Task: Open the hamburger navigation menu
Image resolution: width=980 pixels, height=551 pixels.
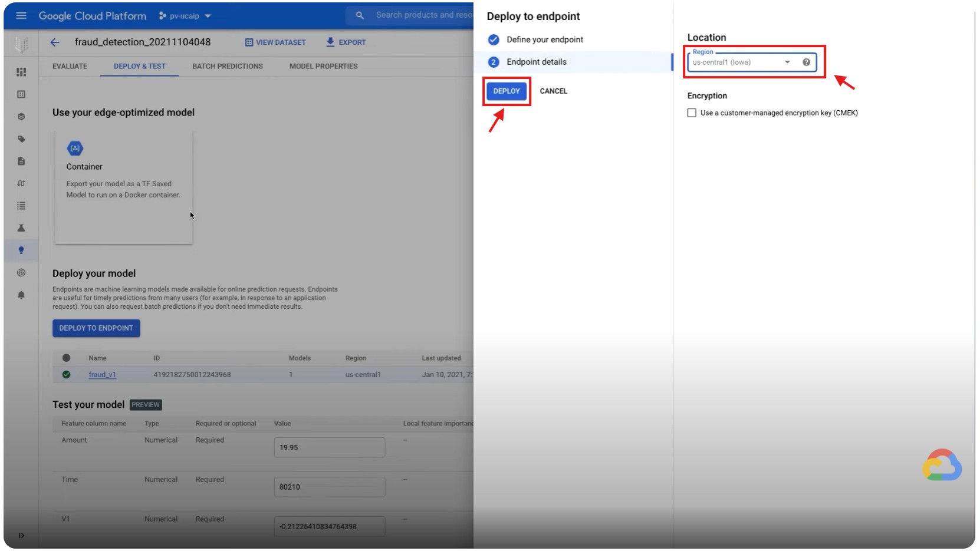Action: coord(21,16)
